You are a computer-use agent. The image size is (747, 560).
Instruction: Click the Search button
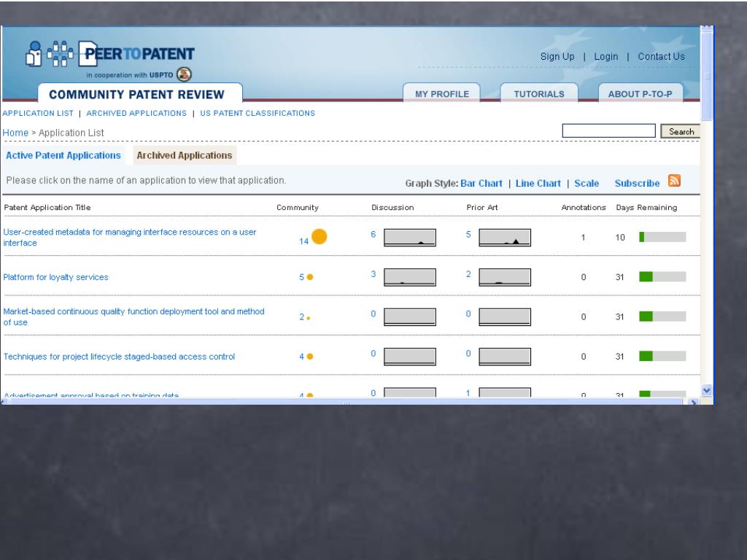coord(681,131)
